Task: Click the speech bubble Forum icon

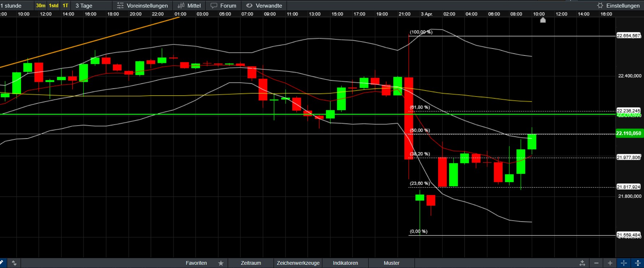Action: (x=214, y=5)
